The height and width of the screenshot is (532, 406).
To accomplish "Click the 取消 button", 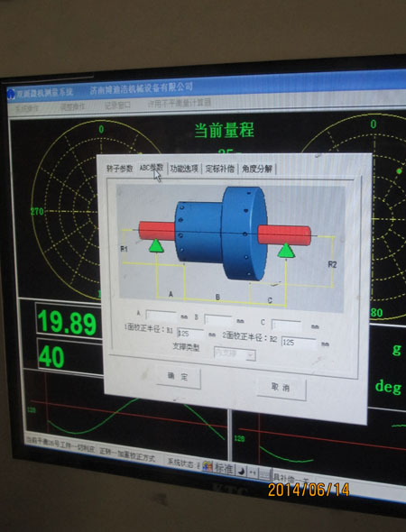I will 281,388.
